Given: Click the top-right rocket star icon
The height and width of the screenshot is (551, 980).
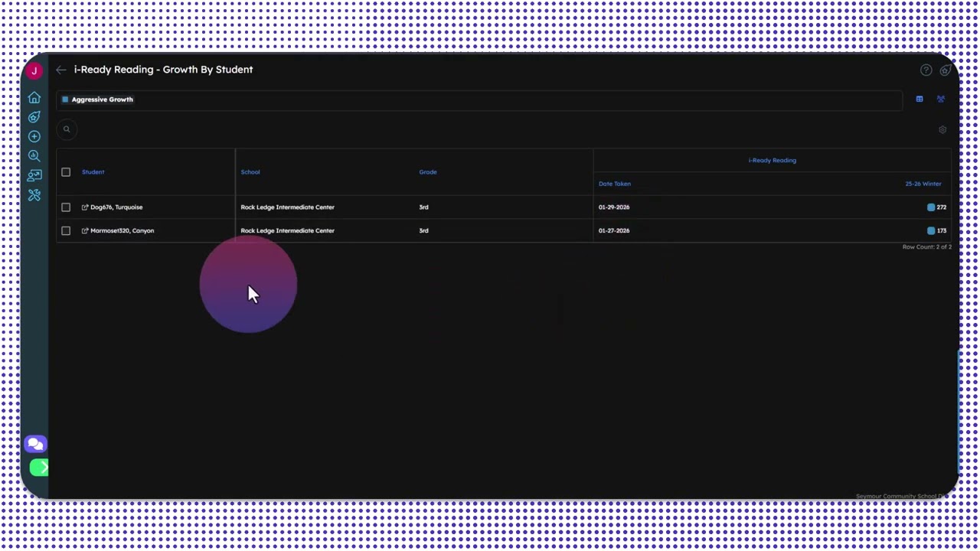Looking at the screenshot, I should [946, 70].
